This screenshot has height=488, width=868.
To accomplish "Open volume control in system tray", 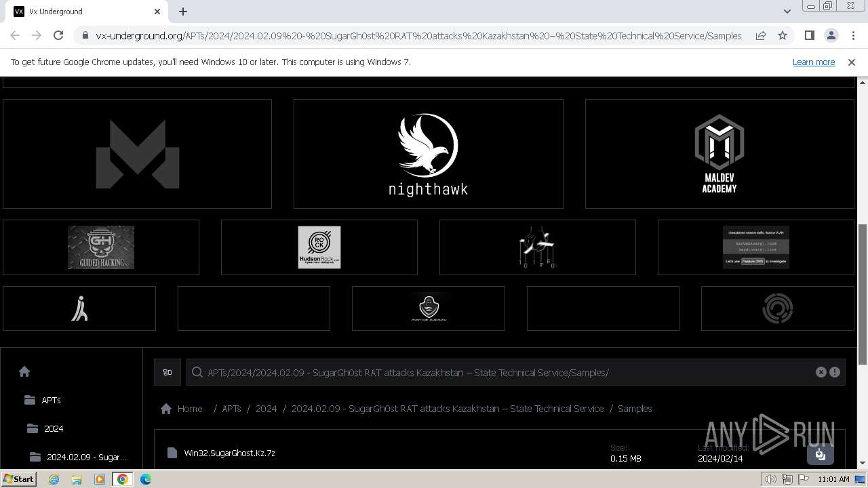I will (x=771, y=479).
